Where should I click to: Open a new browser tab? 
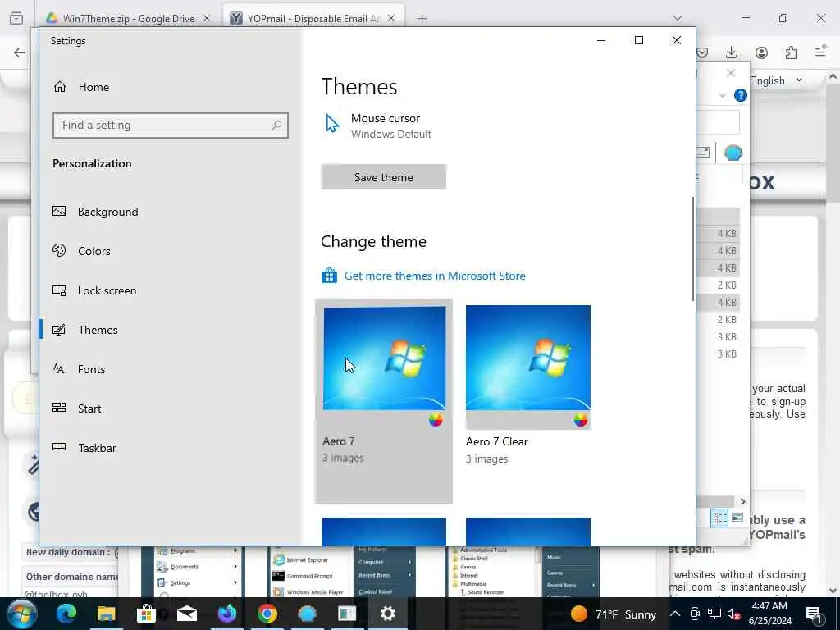422,19
